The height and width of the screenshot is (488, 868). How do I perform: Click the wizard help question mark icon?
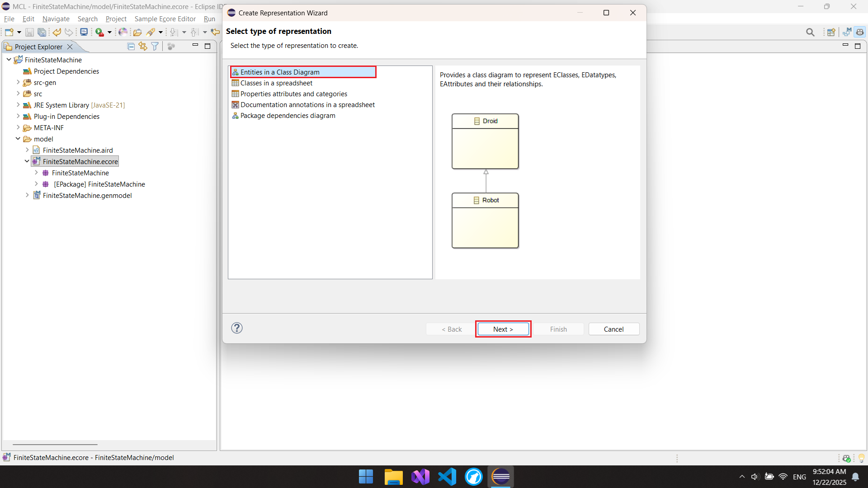pos(237,328)
